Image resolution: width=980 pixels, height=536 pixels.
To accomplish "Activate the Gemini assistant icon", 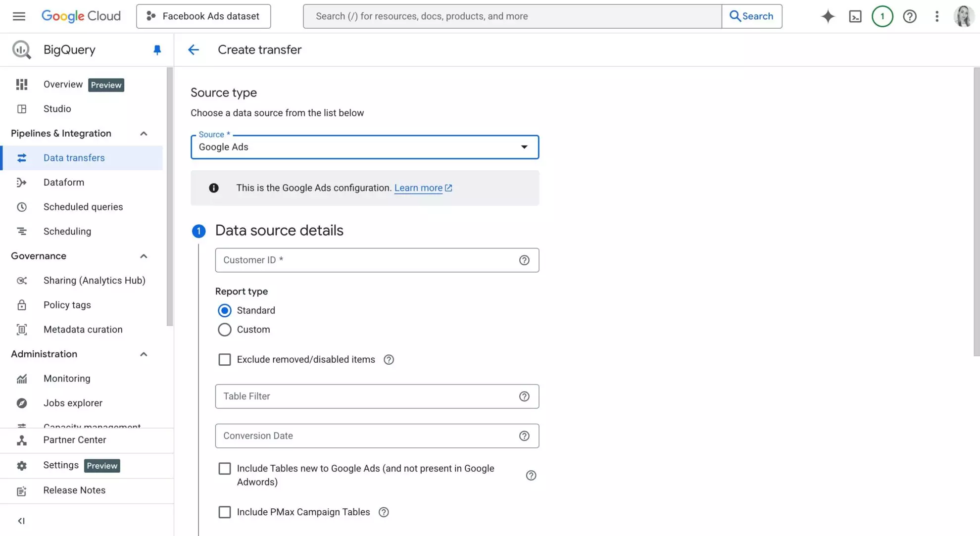I will [828, 16].
